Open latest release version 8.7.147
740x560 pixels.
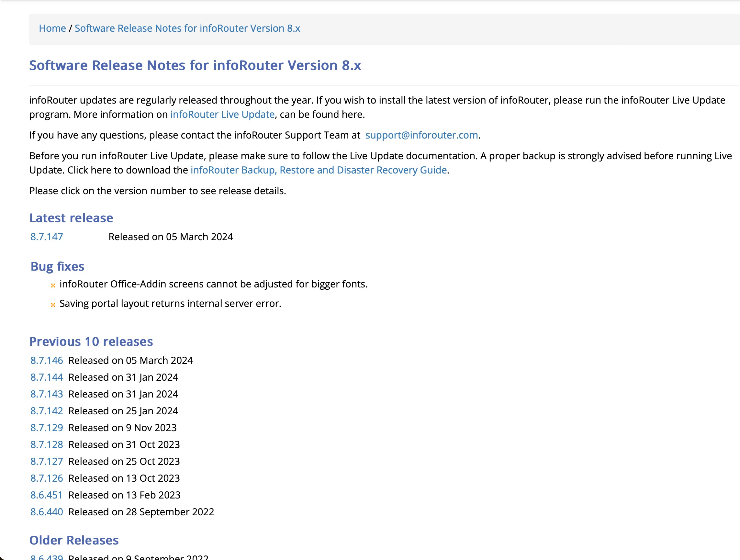(x=47, y=237)
